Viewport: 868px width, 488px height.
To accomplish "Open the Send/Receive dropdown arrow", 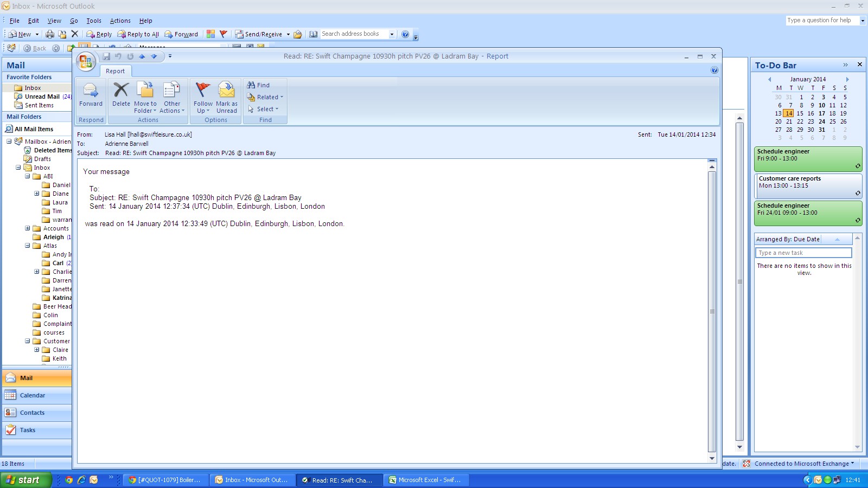I will click(x=288, y=34).
